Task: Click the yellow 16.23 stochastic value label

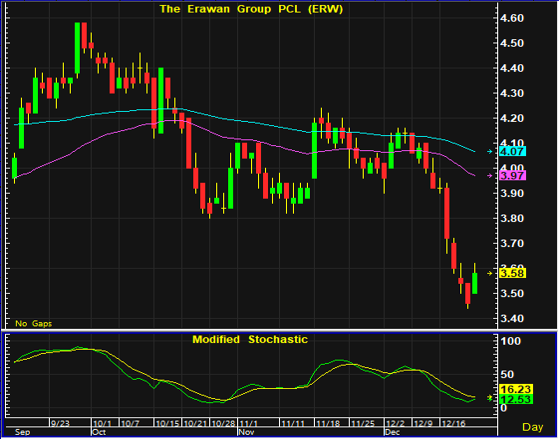Action: pyautogui.click(x=517, y=389)
